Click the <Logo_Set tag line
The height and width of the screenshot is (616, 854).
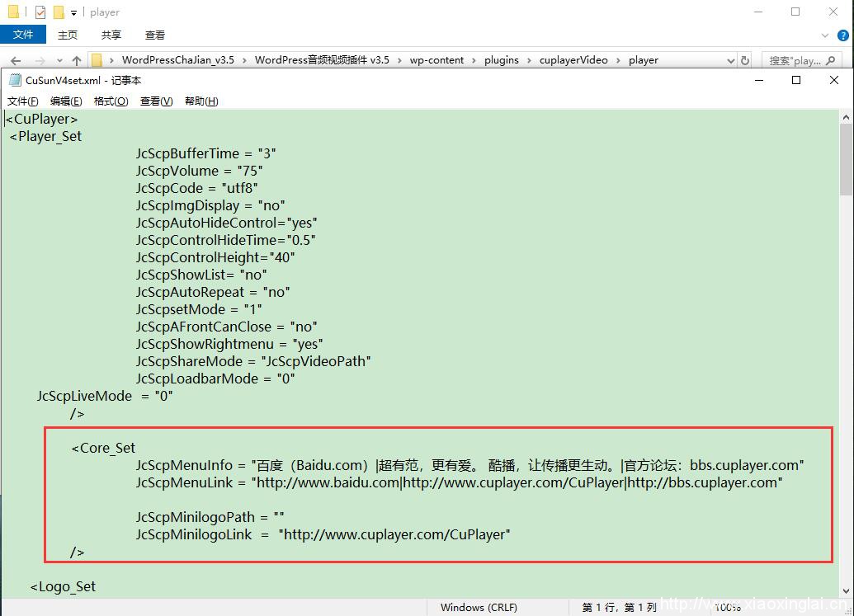(x=64, y=586)
